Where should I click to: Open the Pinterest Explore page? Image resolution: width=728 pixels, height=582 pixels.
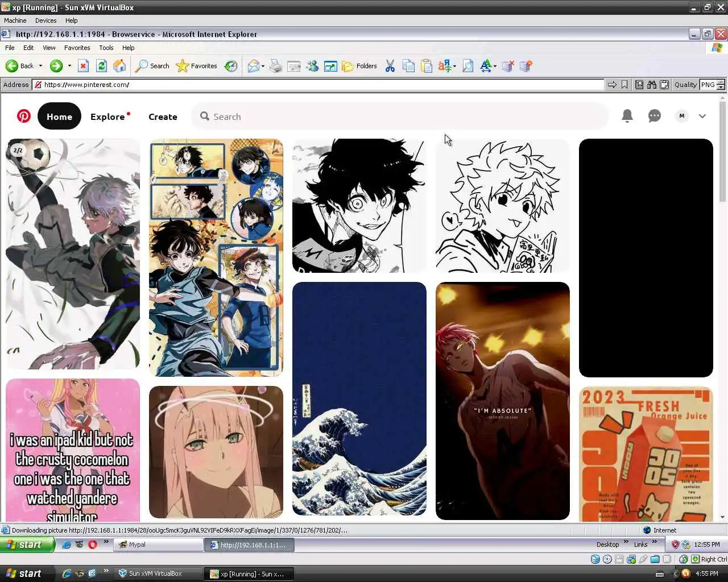click(x=107, y=117)
